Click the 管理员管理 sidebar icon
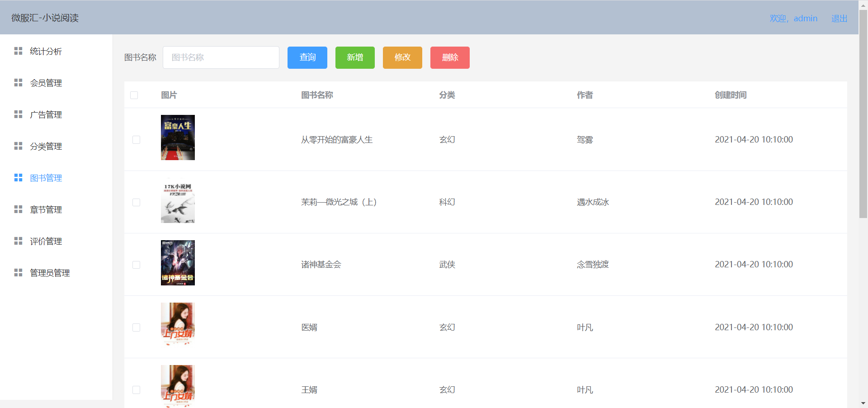 click(x=18, y=273)
